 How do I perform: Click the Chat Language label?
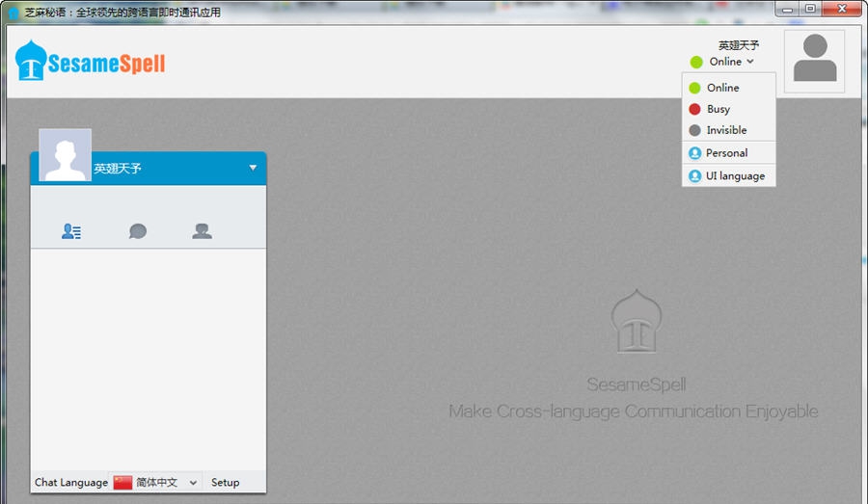(x=71, y=483)
